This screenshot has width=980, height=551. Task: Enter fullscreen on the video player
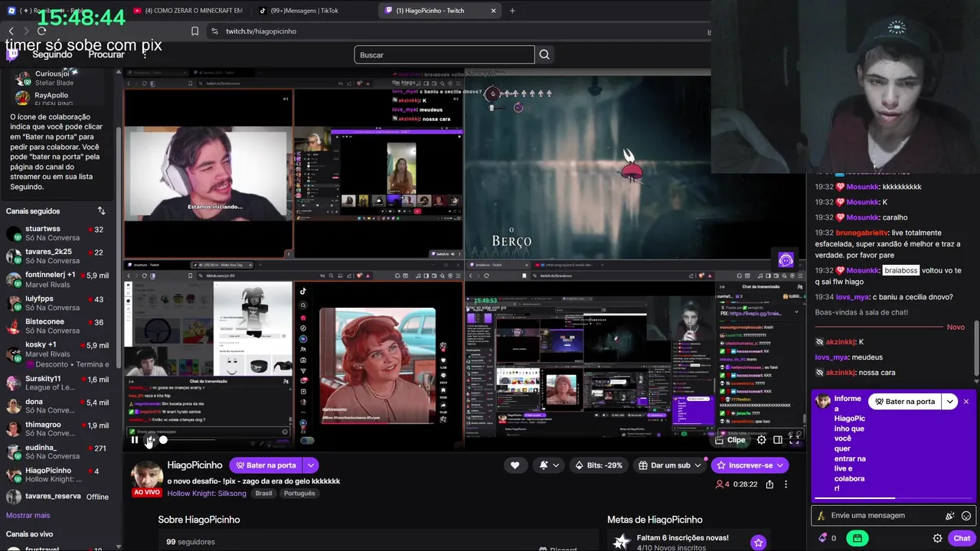coord(795,440)
